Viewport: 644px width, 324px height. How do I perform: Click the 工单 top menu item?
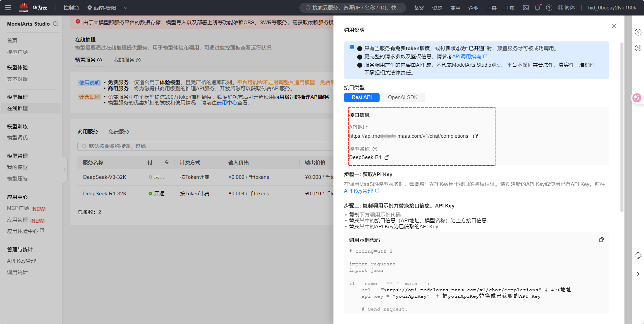(510, 8)
